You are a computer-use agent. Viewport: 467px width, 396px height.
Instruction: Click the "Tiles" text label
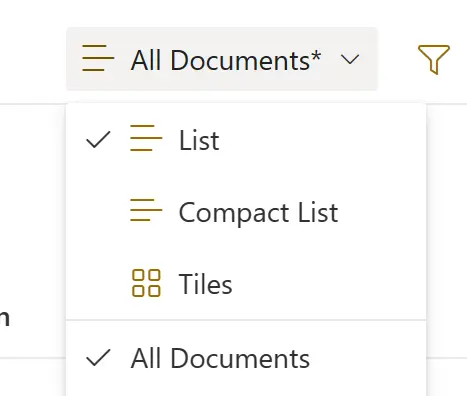tap(205, 284)
